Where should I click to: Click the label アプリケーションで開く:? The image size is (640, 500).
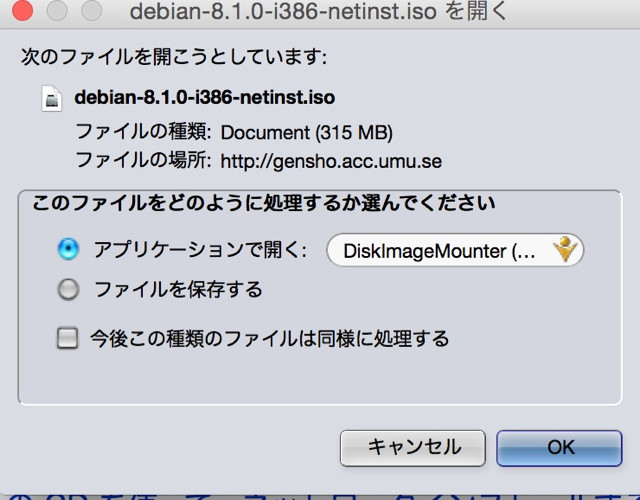[200, 249]
